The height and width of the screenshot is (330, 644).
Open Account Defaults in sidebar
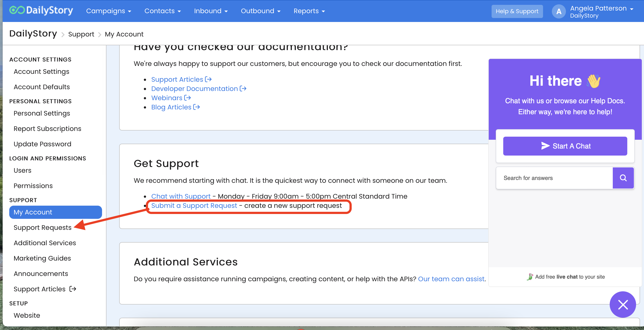(x=42, y=87)
